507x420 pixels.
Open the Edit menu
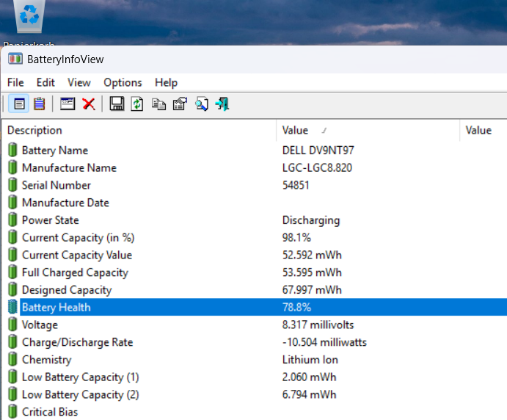pyautogui.click(x=45, y=82)
